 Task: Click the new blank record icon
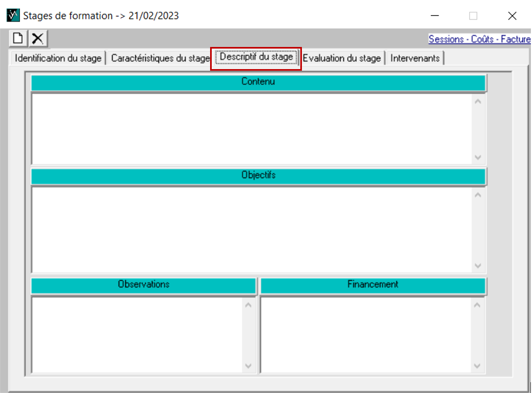tap(18, 38)
